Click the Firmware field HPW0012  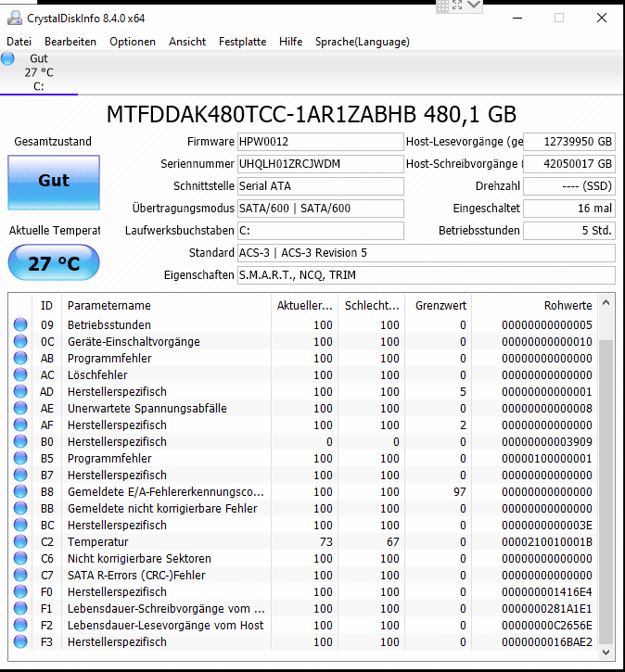tap(321, 142)
